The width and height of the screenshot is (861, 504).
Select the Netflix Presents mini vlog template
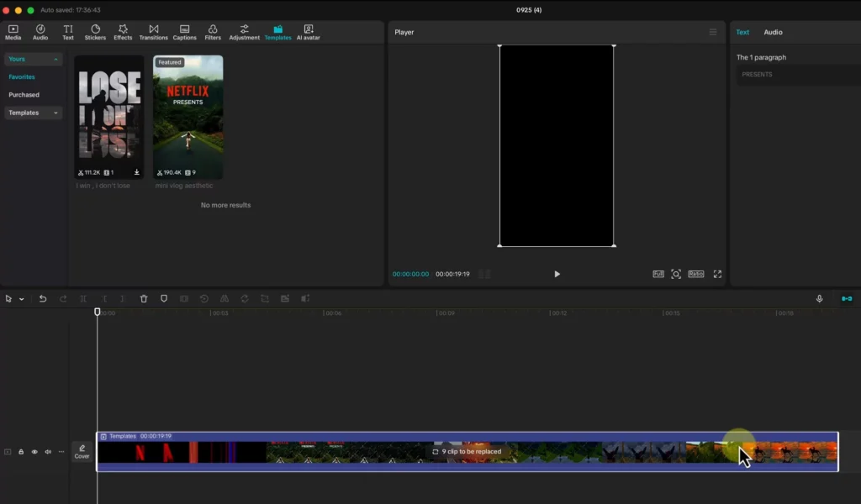tap(188, 116)
